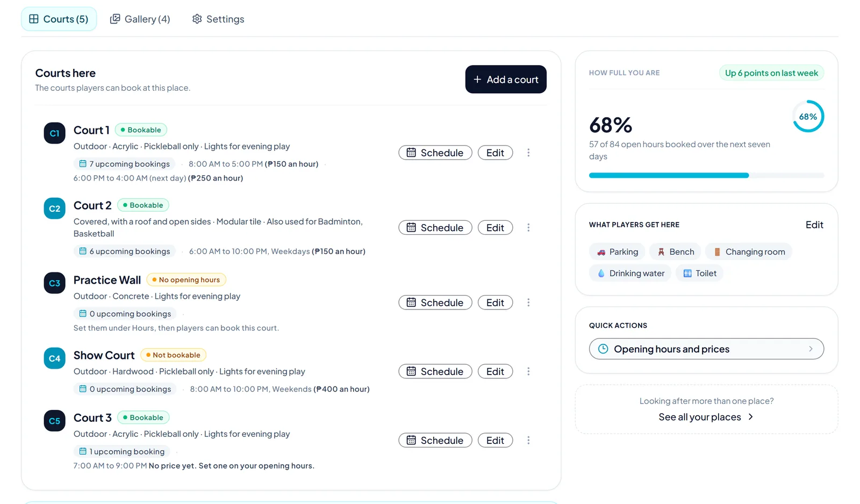
Task: Click the C4 court badge icon
Action: coord(54,358)
